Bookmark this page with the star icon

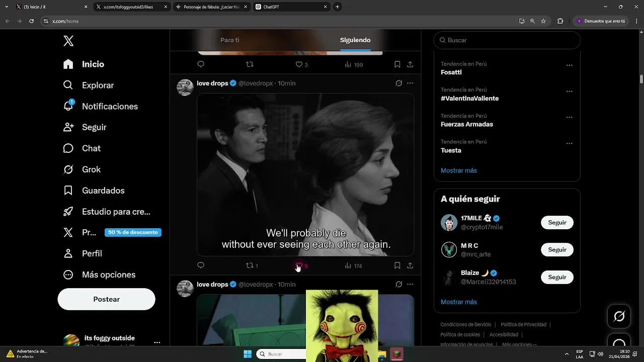[x=543, y=21]
